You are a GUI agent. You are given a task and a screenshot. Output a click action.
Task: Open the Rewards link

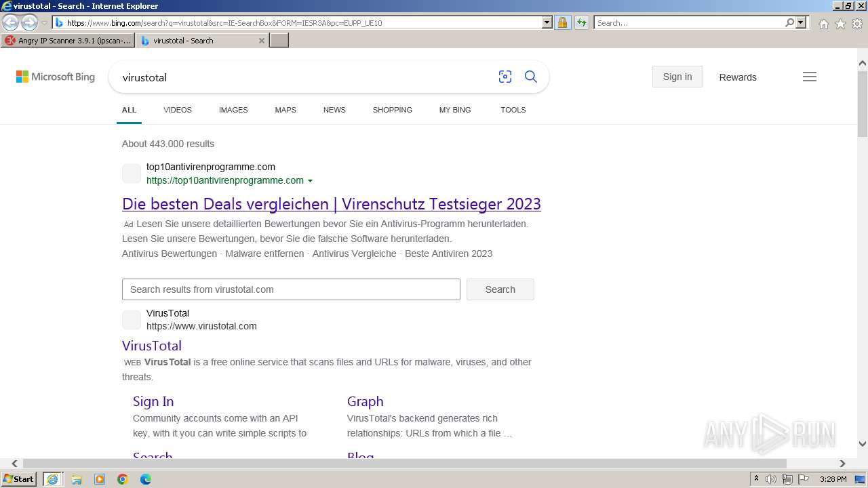coord(738,77)
